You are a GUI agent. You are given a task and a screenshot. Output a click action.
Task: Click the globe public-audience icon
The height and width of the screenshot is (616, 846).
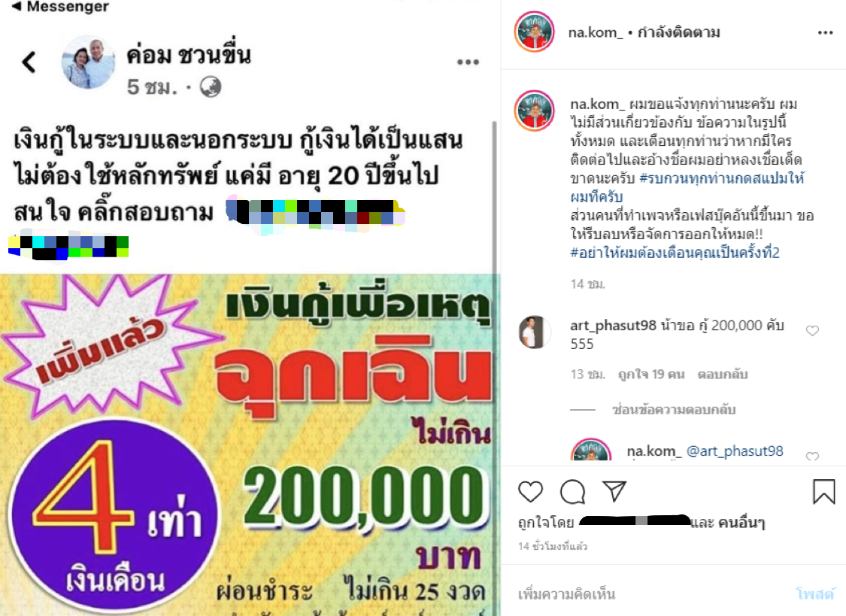click(211, 86)
